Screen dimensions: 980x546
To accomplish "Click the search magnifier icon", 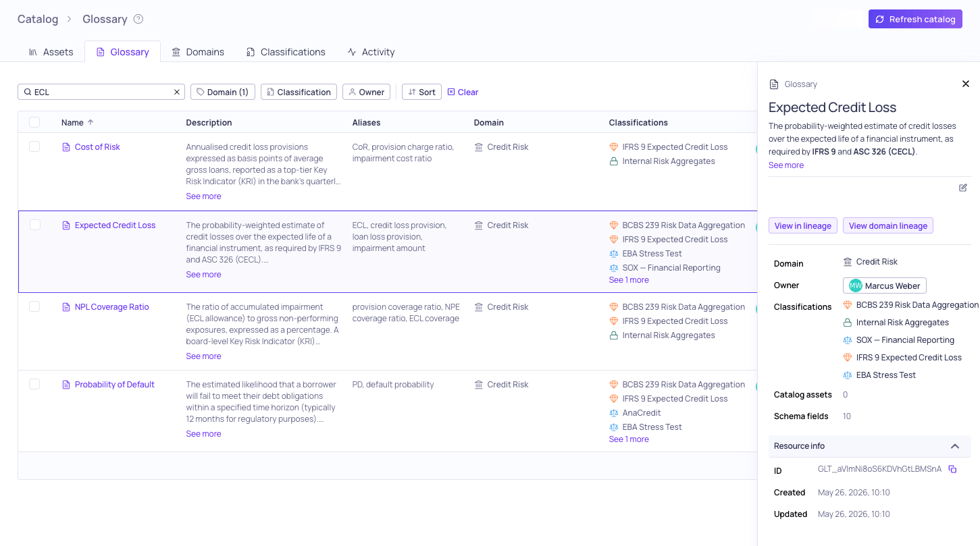I will [x=28, y=92].
